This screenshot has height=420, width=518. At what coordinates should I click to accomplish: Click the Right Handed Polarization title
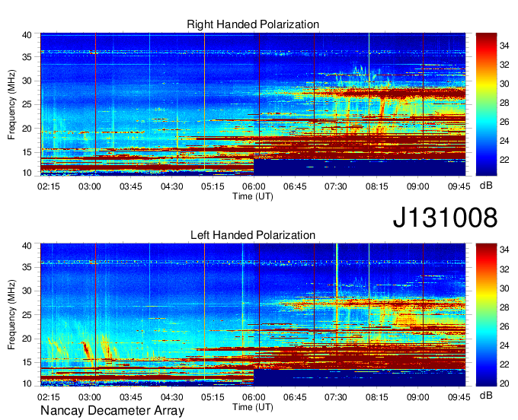point(253,24)
